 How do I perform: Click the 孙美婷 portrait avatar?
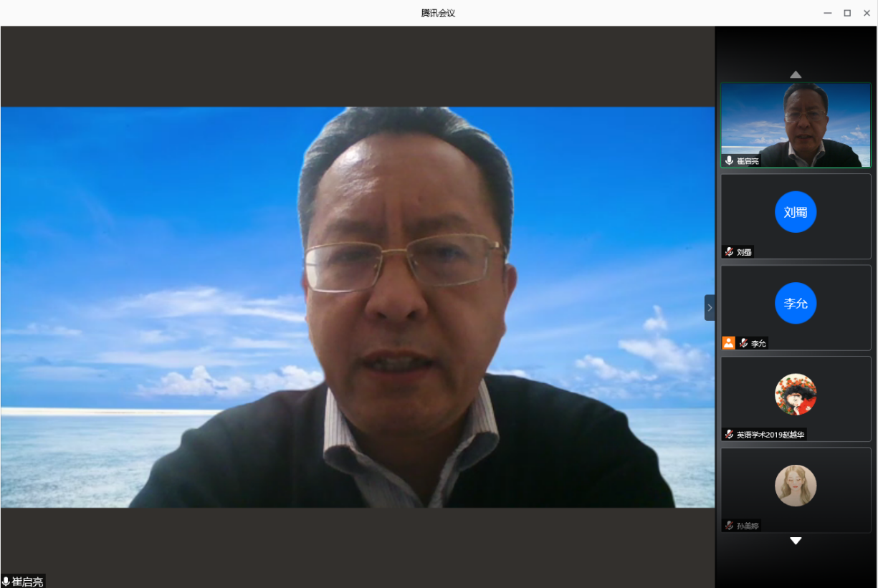(796, 486)
